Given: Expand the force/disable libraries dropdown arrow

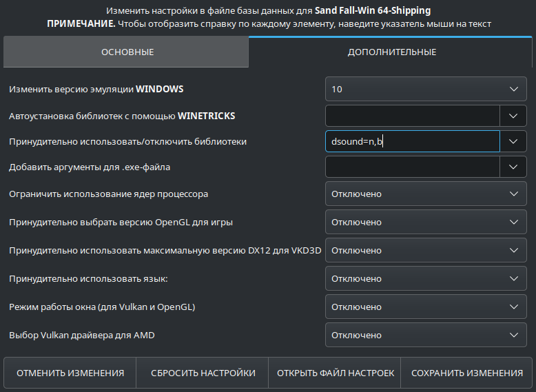Looking at the screenshot, I should point(513,141).
